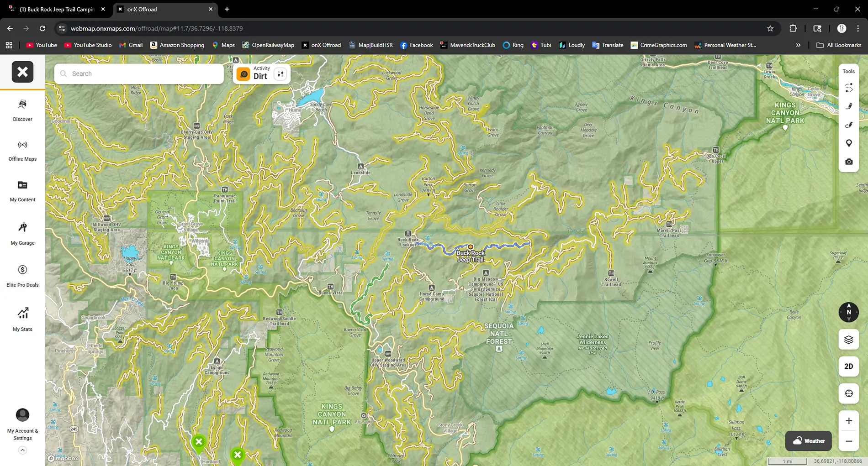Click the Cherry Gap OHV Staging Area marker
Image resolution: width=868 pixels, height=466 pixels.
click(197, 126)
